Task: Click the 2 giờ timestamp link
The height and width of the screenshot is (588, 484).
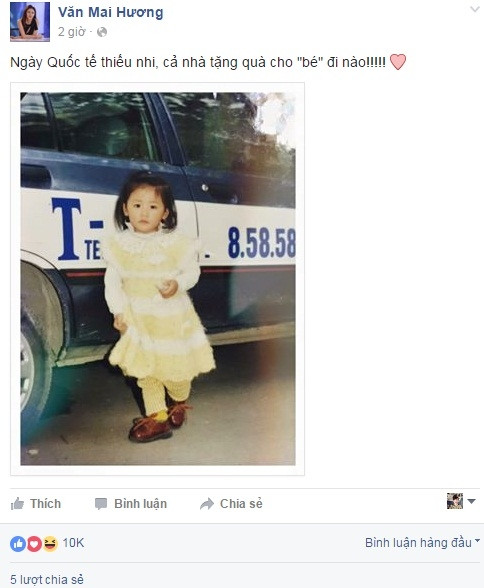Action: (72, 32)
